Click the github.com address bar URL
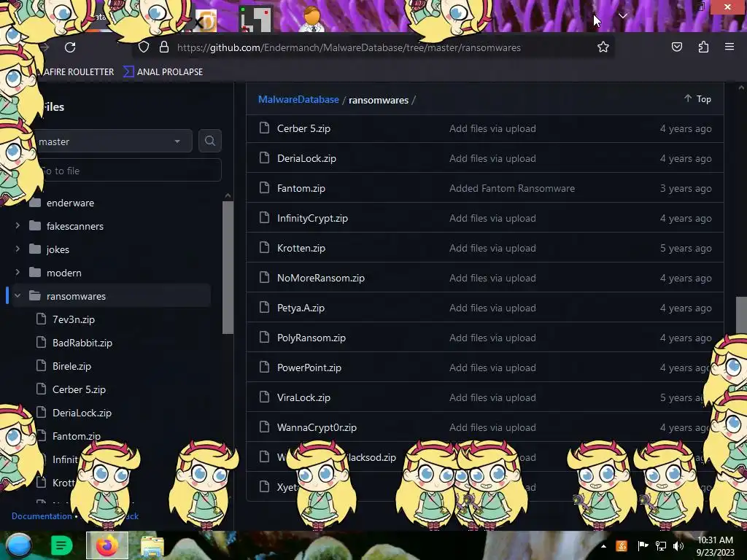Screen dimensions: 747x560 tap(349, 47)
